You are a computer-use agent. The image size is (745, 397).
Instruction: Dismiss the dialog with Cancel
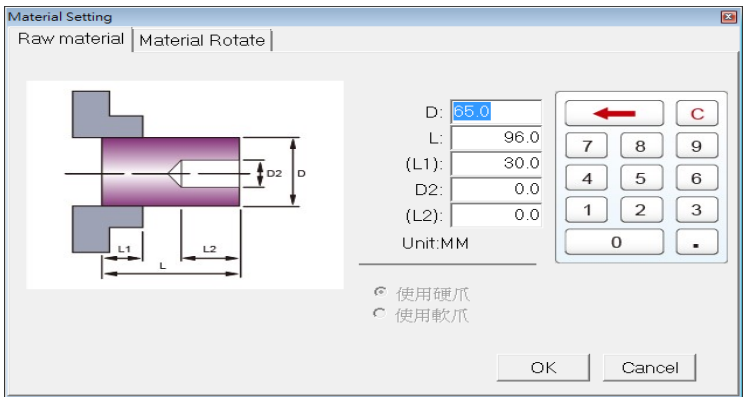650,367
